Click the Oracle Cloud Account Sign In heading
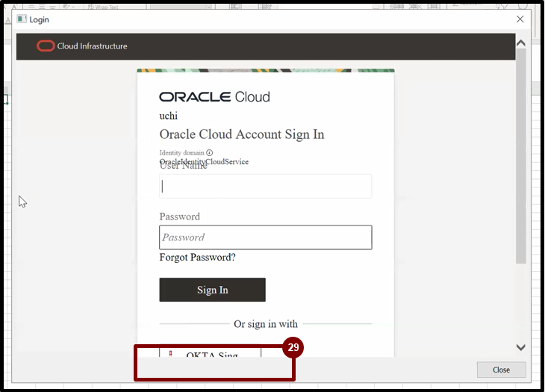The height and width of the screenshot is (392, 545). pyautogui.click(x=242, y=134)
